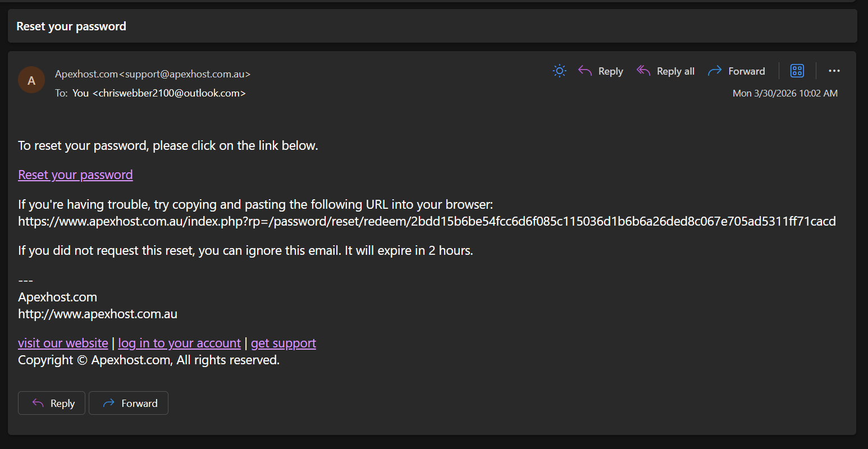Click the Reply all double-arrow icon

point(643,71)
